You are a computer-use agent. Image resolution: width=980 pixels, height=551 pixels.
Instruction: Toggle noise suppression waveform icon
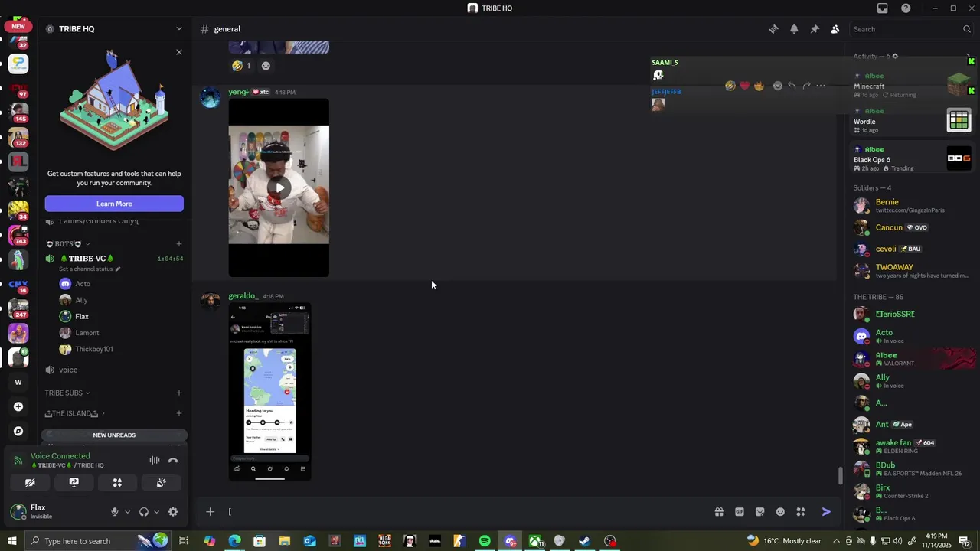click(155, 460)
